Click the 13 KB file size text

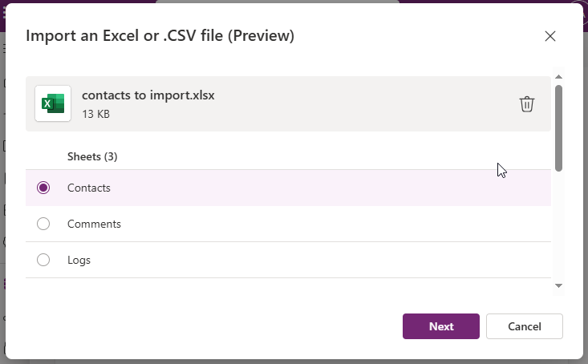[x=95, y=115]
